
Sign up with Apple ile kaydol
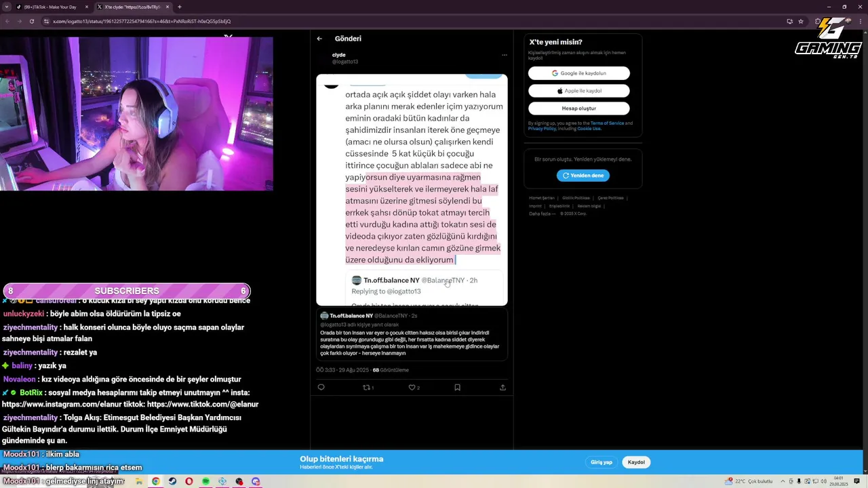point(579,91)
